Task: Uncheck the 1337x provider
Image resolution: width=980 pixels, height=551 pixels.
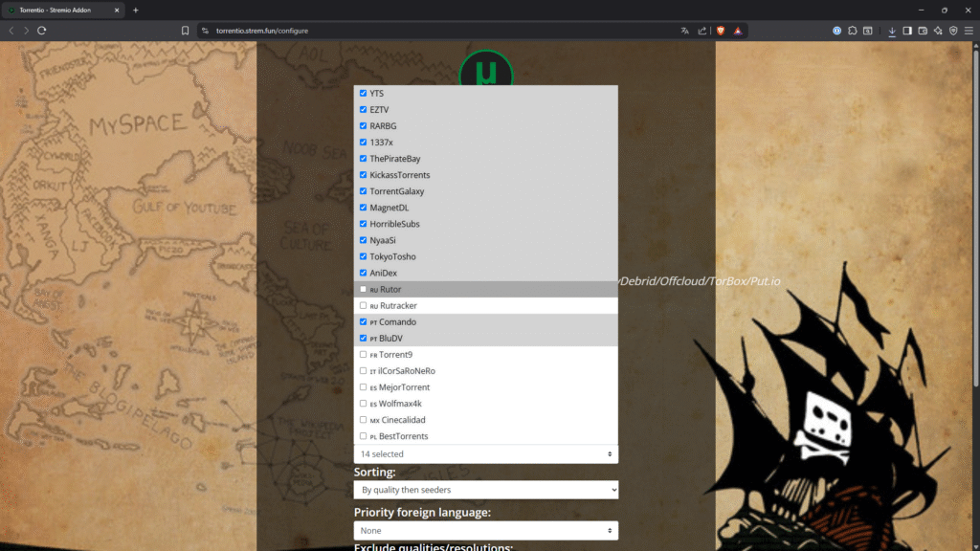Action: 363,142
